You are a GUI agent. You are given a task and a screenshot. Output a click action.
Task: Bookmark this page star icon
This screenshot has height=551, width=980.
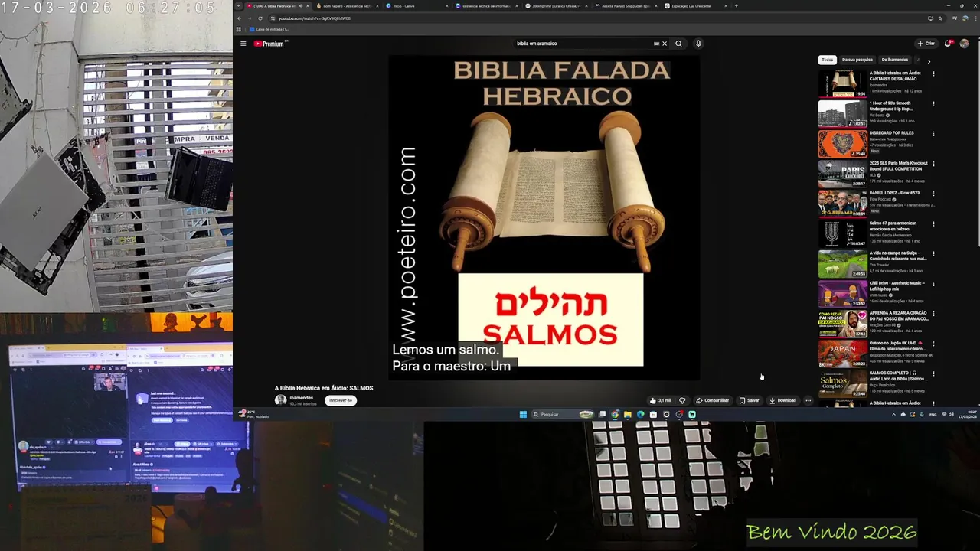pos(940,18)
